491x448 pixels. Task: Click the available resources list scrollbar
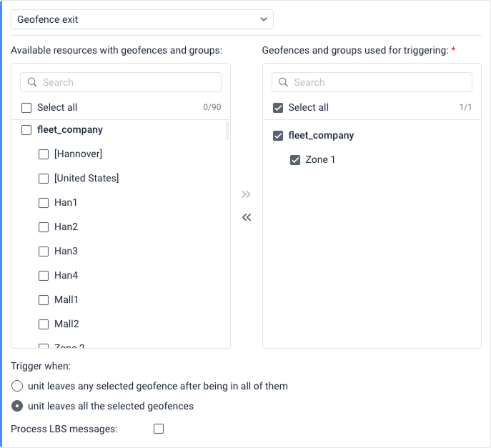click(227, 131)
